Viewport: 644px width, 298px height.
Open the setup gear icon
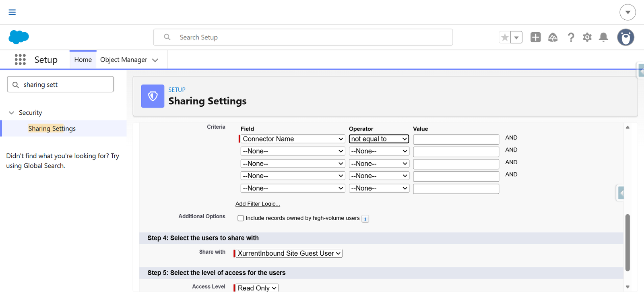click(587, 37)
